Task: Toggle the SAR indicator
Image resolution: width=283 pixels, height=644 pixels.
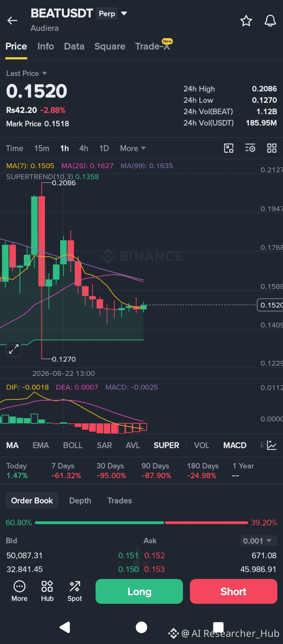Action: (x=104, y=445)
